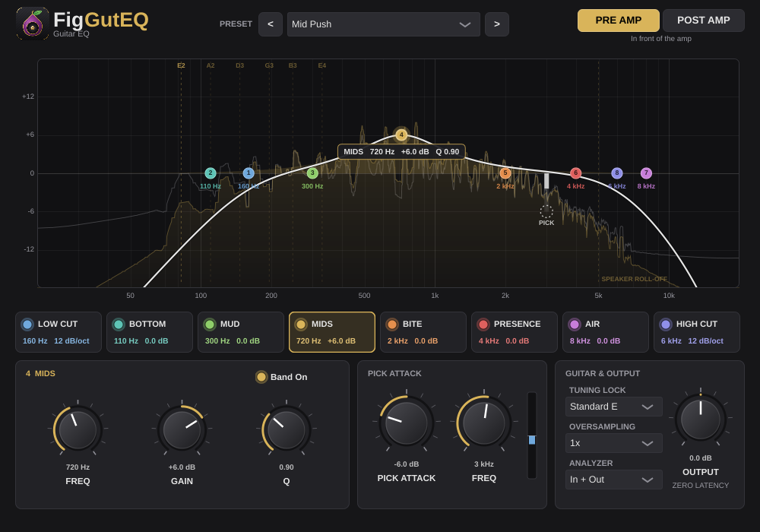The width and height of the screenshot is (760, 532).
Task: Select the HIGH CUT band card
Action: [x=696, y=332]
